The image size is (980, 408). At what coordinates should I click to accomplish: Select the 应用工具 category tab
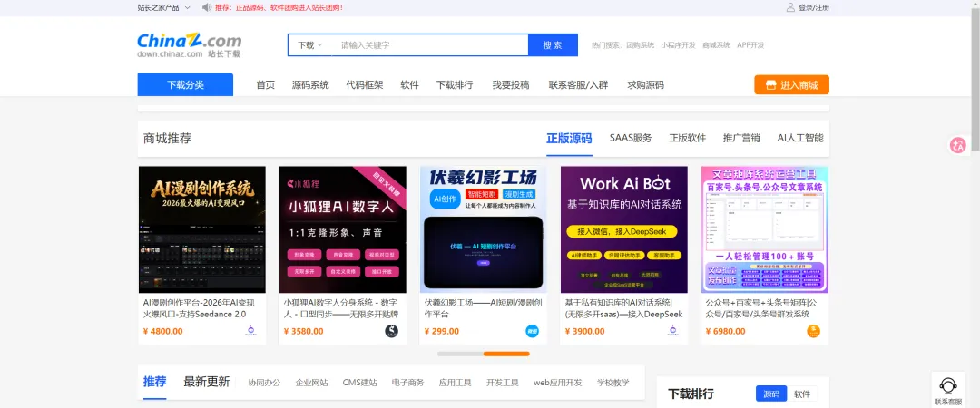point(455,383)
